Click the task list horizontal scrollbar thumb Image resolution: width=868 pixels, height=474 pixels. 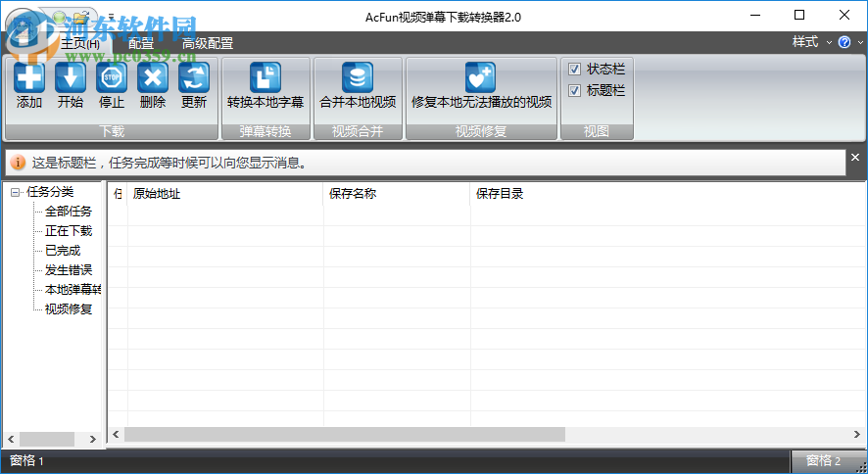[345, 434]
